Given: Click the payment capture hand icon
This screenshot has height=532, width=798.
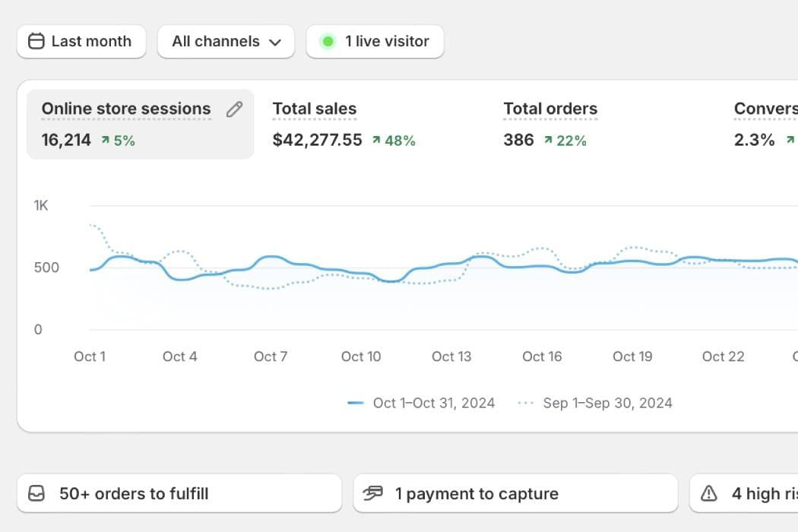Looking at the screenshot, I should coord(373,494).
